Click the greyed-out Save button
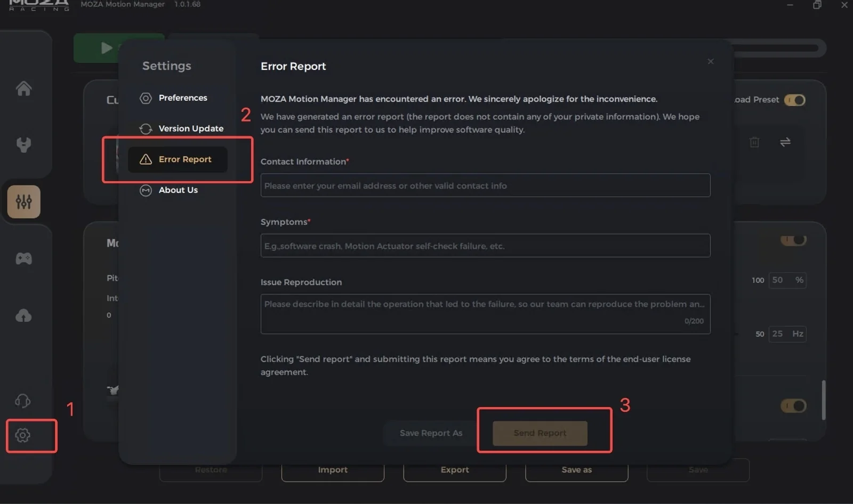This screenshot has height=504, width=853. tap(698, 470)
